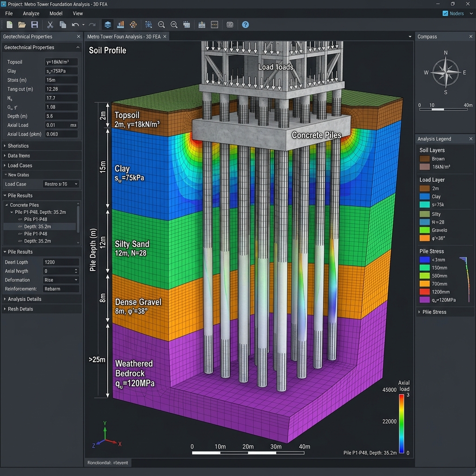Click the Depth (m) input field
The image size is (476, 476).
[x=61, y=116]
